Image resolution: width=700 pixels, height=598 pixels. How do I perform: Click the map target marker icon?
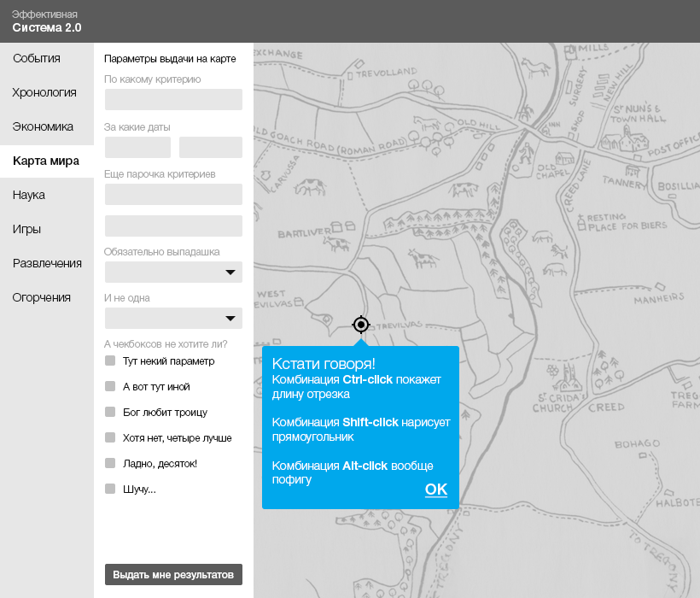pyautogui.click(x=361, y=325)
